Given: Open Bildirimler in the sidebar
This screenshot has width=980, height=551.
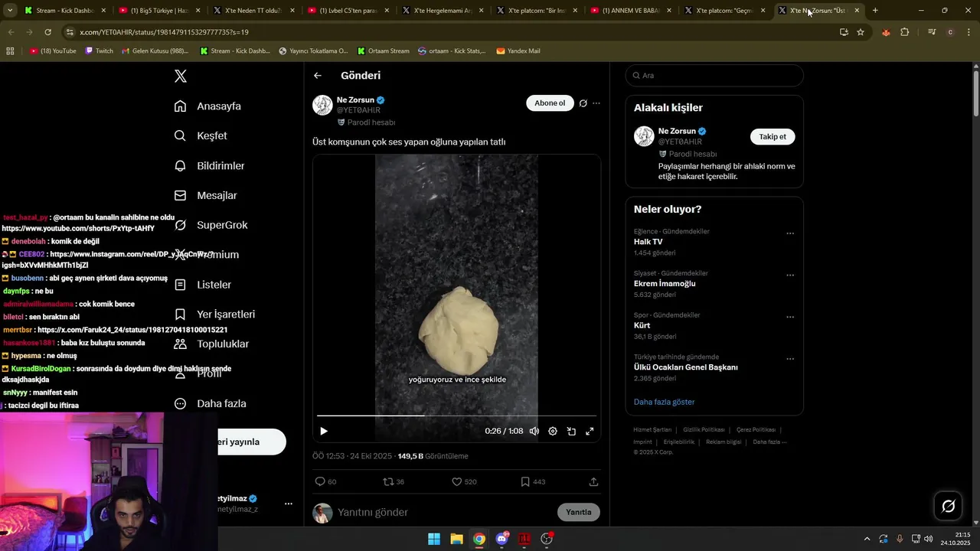Looking at the screenshot, I should (220, 165).
